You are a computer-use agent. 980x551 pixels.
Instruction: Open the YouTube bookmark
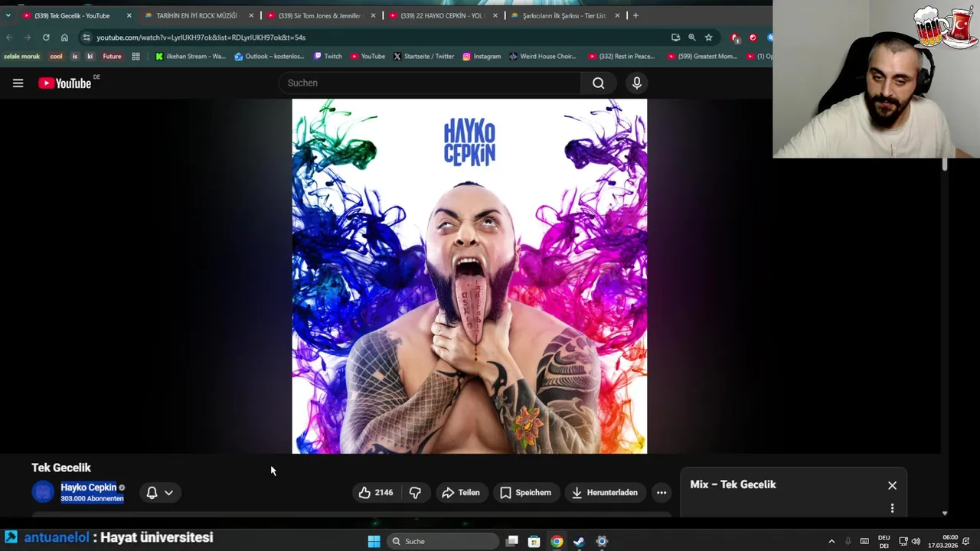click(x=367, y=57)
